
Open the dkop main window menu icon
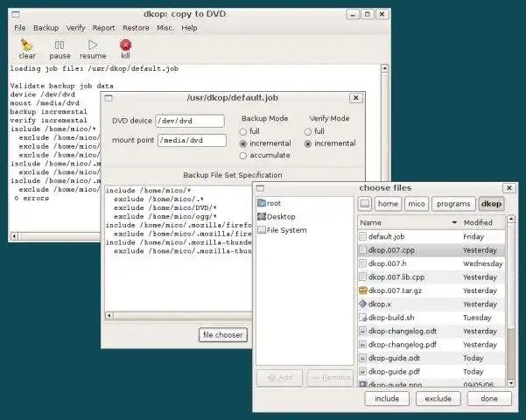click(16, 14)
